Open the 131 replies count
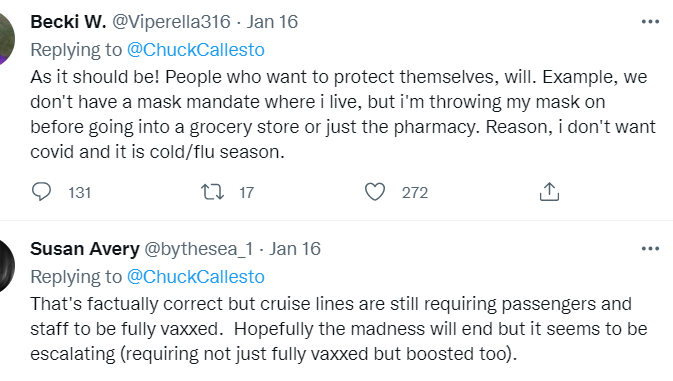 80,193
